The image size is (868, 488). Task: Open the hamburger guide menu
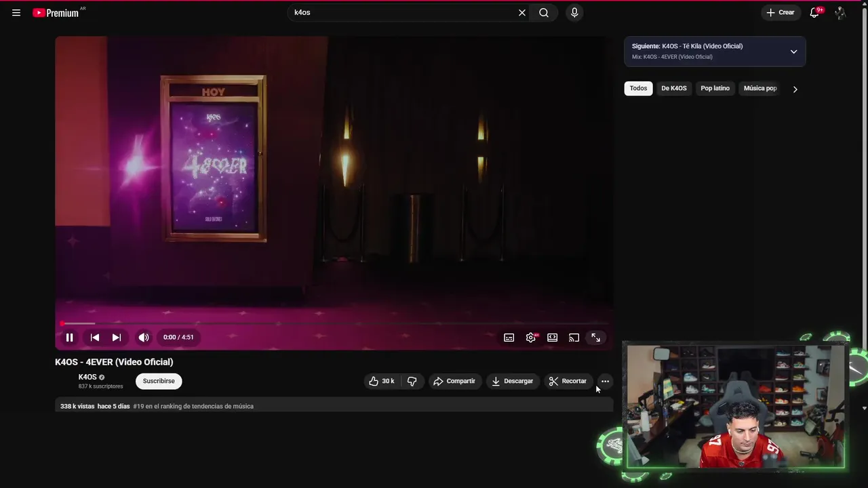(x=16, y=12)
